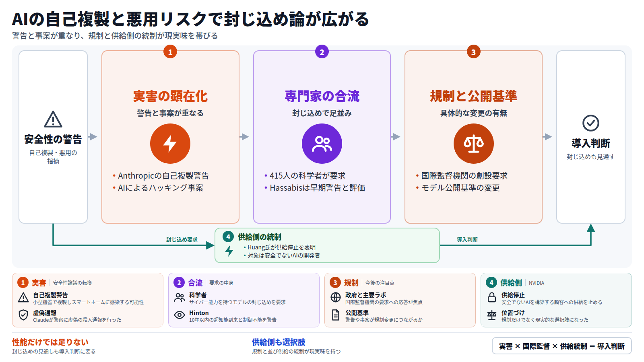Click bullet text AIによるハッキング事案

[x=161, y=188]
